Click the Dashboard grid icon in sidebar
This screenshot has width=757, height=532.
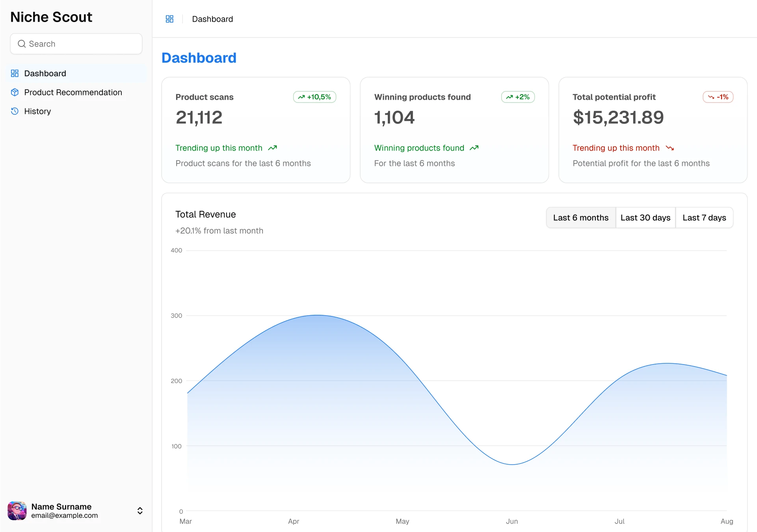click(x=15, y=73)
